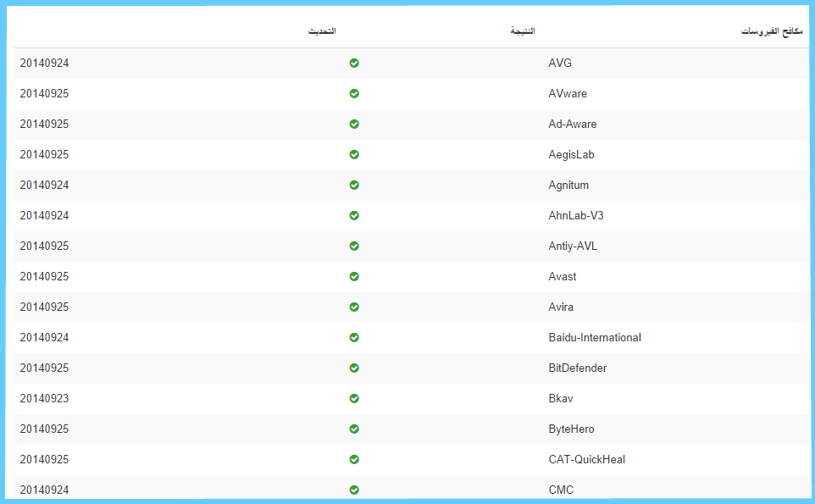The height and width of the screenshot is (504, 815).
Task: Click date 20140925 in AegisLab row
Action: coord(44,154)
